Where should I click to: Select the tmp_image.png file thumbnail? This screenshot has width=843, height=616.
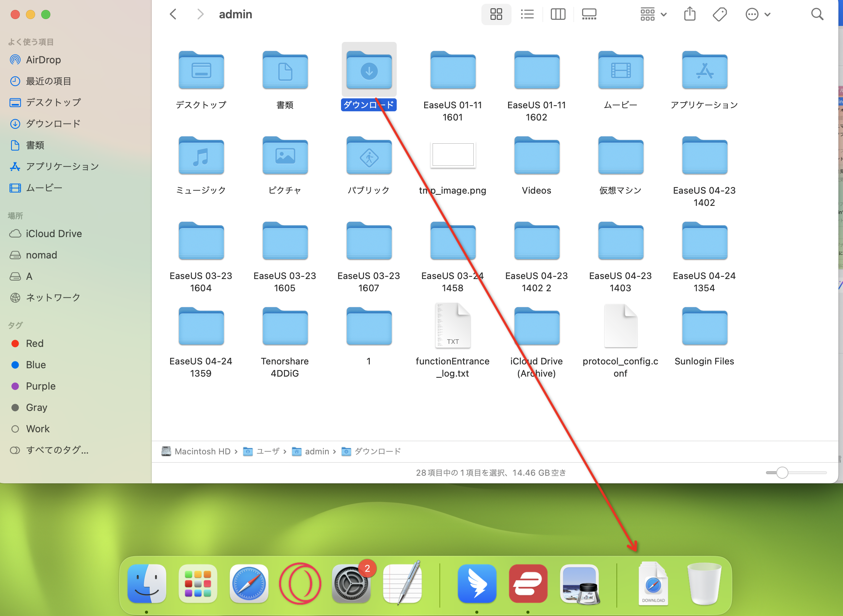click(453, 155)
